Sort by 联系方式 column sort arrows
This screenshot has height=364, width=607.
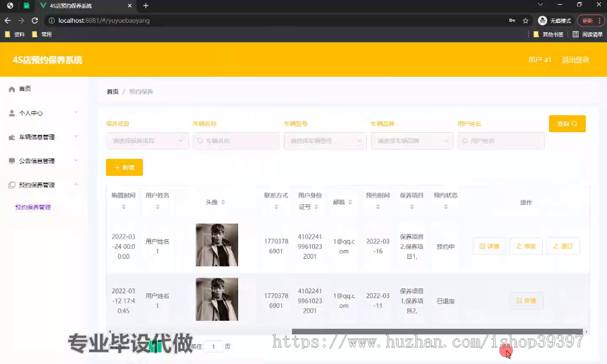[277, 207]
